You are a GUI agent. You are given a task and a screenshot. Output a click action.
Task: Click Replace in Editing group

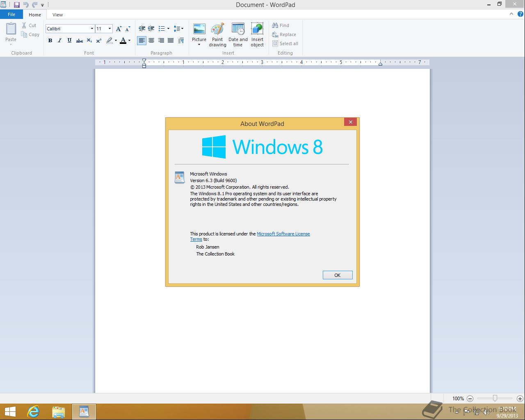pos(284,34)
